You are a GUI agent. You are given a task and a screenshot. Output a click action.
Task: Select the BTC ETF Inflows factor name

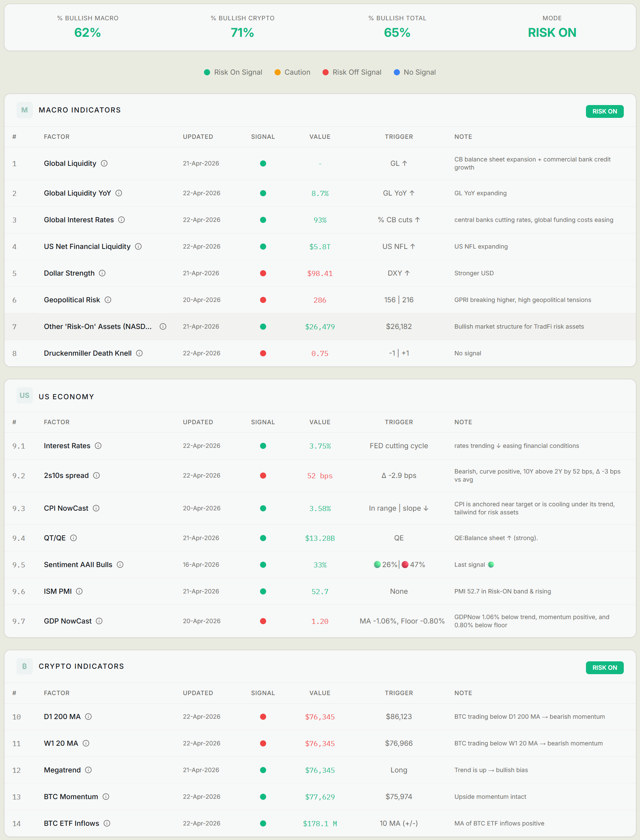click(x=71, y=823)
